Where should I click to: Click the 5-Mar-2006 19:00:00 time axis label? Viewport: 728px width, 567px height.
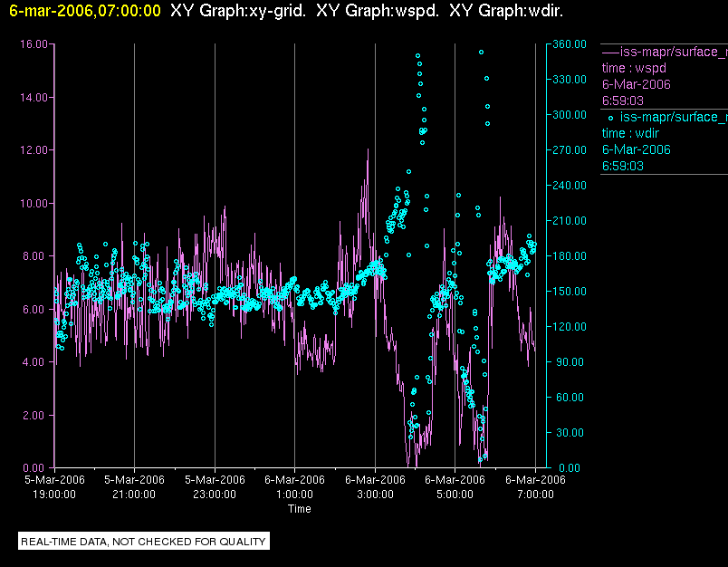pos(54,486)
